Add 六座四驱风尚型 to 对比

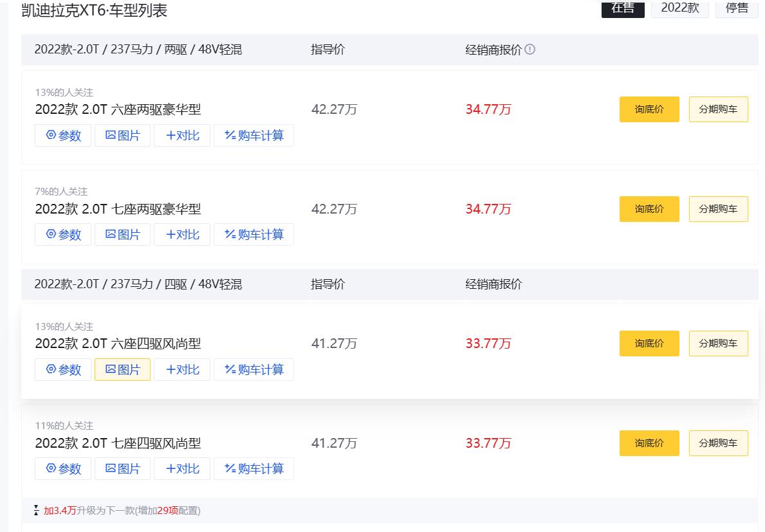tap(182, 370)
